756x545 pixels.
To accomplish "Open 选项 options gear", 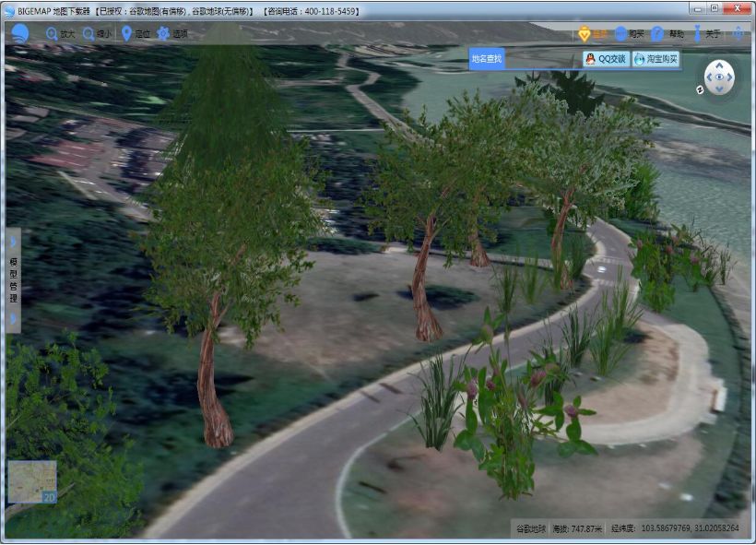I will tap(171, 33).
